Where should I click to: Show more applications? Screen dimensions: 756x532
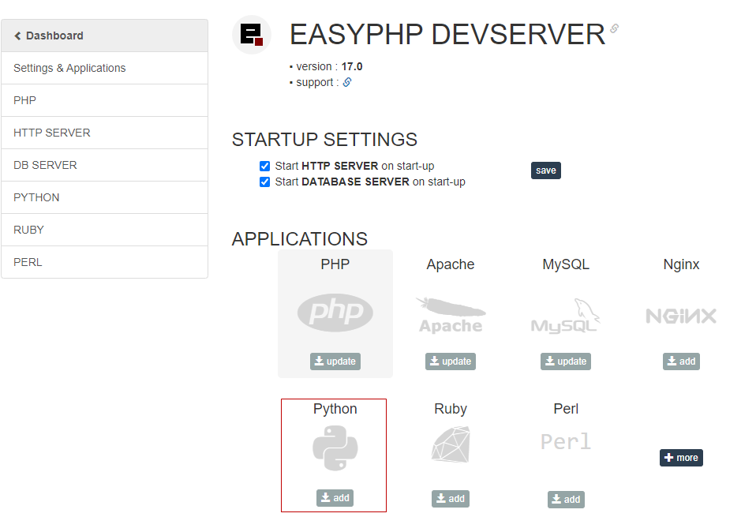(x=681, y=458)
